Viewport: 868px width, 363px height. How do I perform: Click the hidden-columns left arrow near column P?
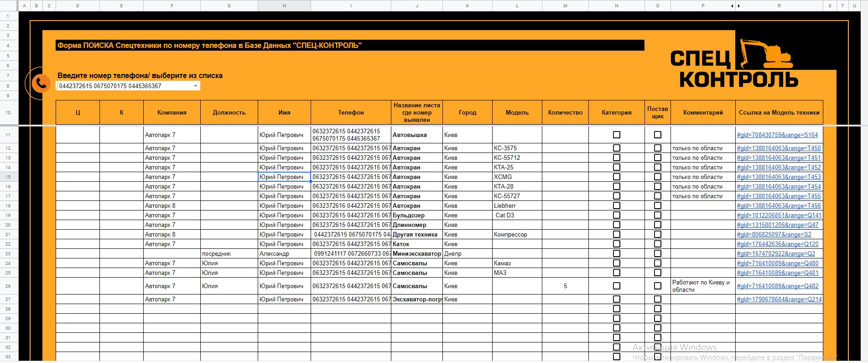click(x=732, y=6)
